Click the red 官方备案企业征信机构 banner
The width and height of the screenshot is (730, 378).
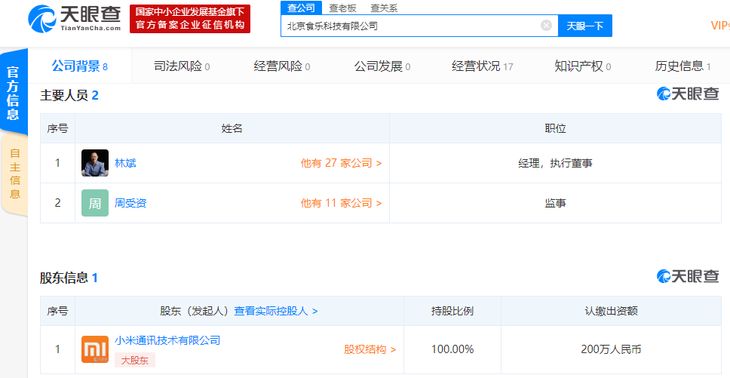[x=190, y=19]
